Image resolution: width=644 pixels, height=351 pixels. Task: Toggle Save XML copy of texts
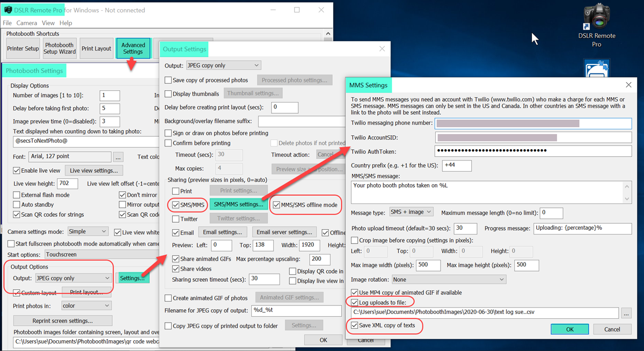(355, 325)
